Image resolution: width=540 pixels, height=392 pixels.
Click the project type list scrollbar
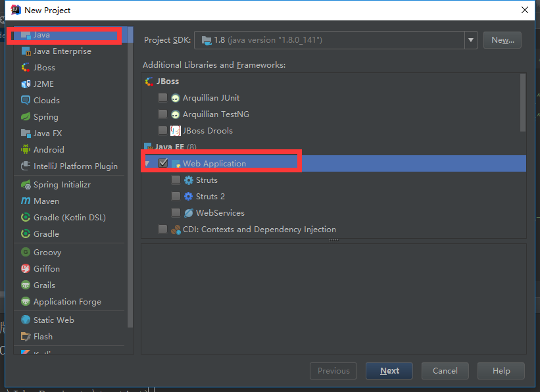[x=130, y=178]
